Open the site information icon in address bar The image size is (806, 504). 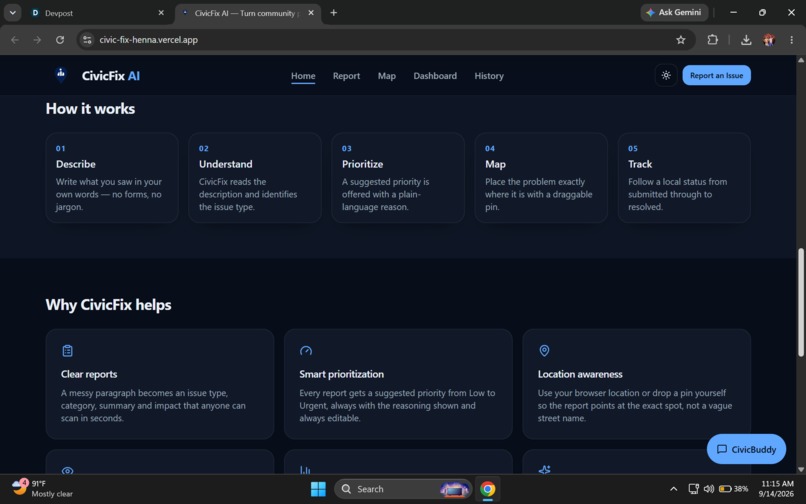(87, 40)
